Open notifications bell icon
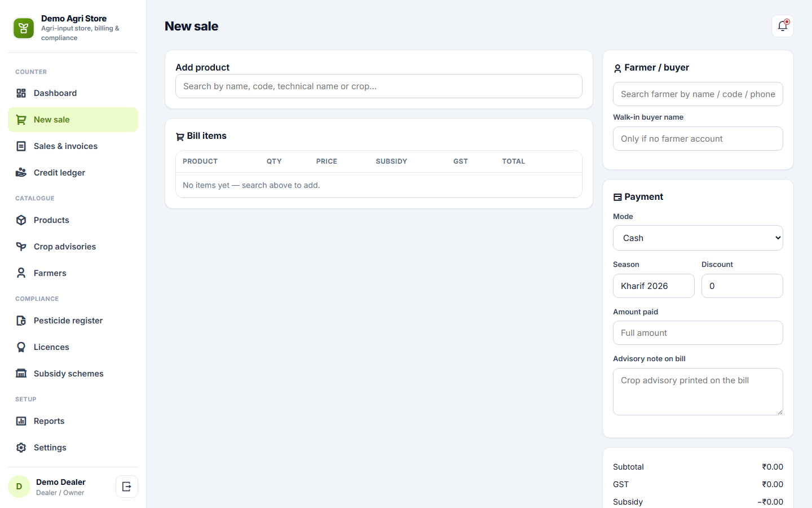 coord(783,26)
